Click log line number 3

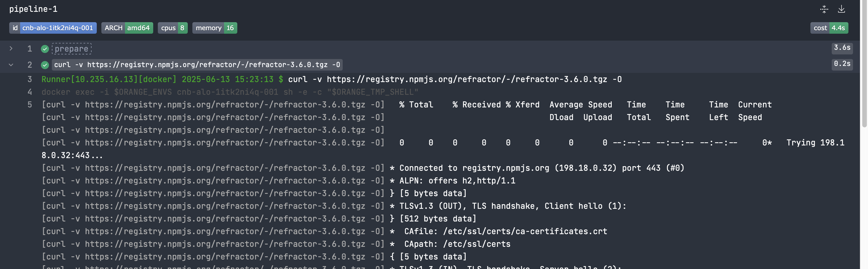pos(30,79)
